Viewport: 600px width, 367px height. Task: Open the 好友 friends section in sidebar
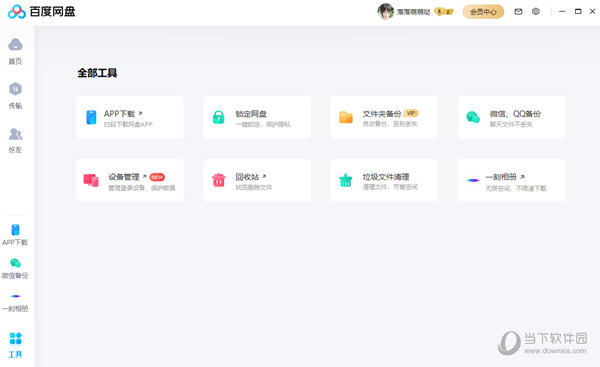(x=15, y=140)
